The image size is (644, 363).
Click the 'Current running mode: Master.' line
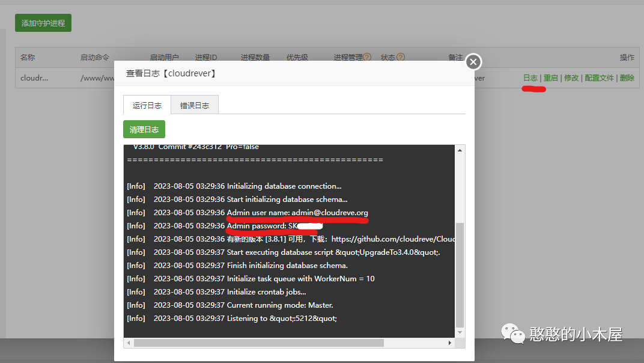pyautogui.click(x=230, y=305)
